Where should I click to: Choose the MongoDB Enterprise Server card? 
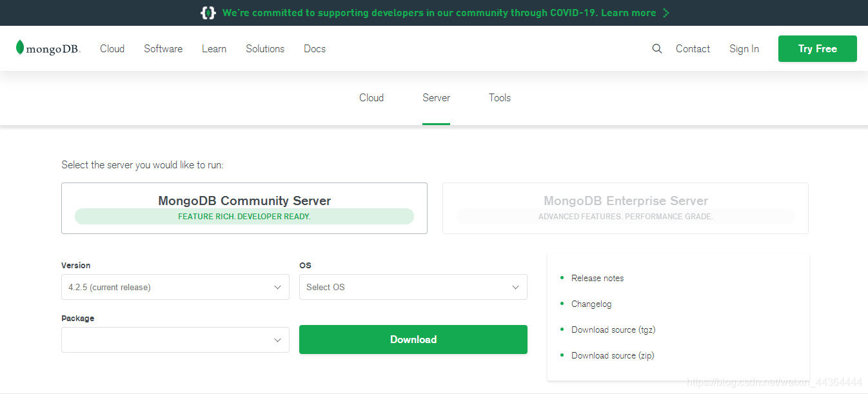626,208
